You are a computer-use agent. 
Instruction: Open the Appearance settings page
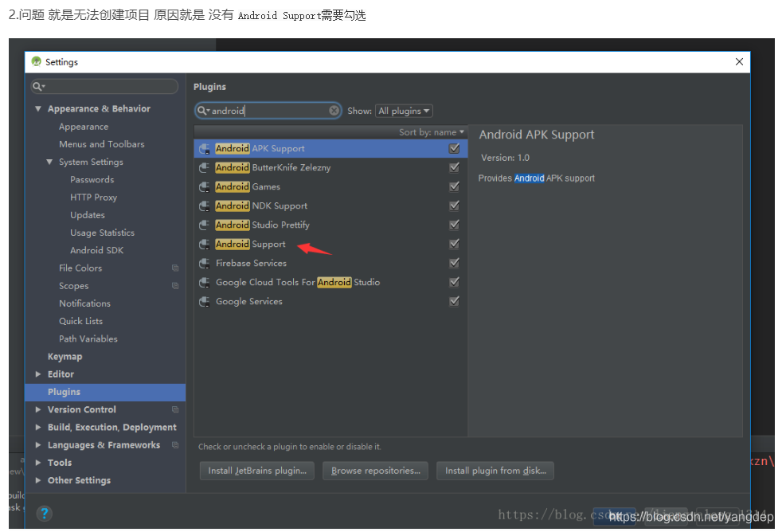tap(84, 127)
